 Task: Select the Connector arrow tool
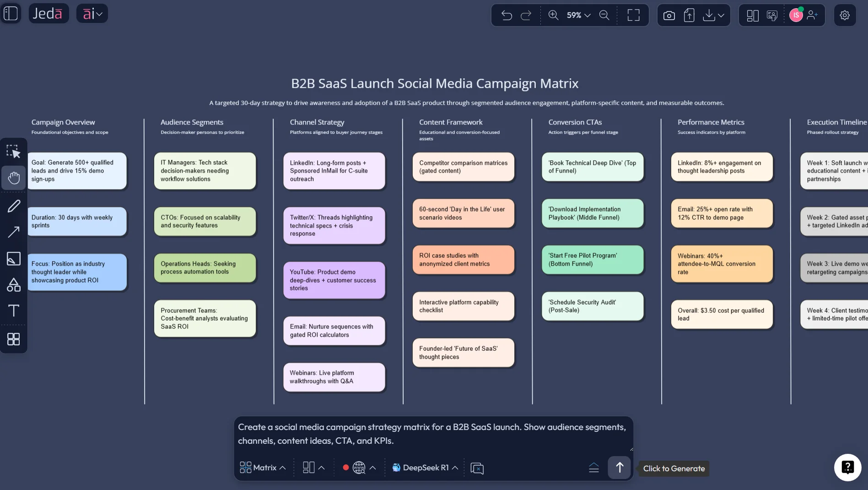tap(14, 232)
